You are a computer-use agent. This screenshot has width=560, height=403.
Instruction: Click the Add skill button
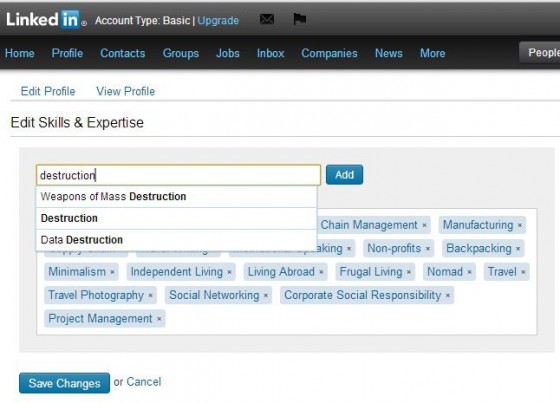[x=344, y=175]
